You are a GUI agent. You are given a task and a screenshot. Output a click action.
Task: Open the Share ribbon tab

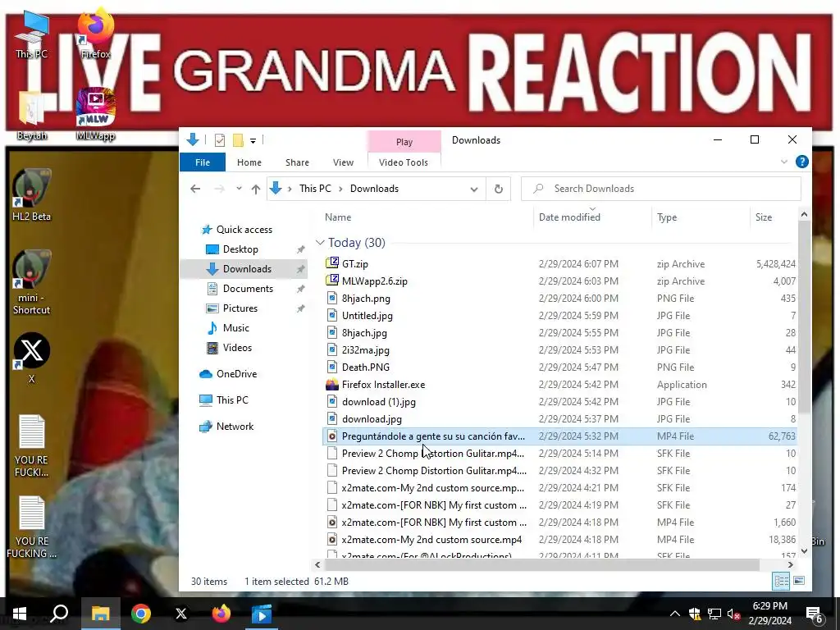coord(297,162)
